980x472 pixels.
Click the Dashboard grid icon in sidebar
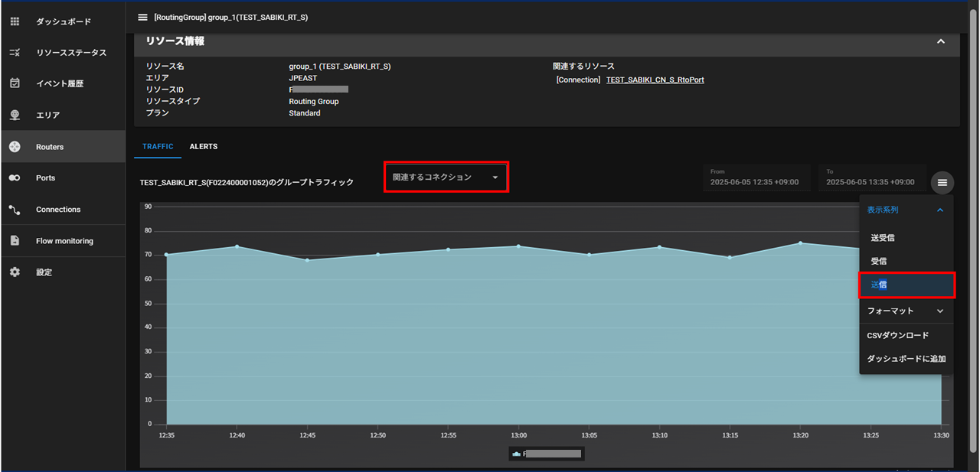point(15,21)
